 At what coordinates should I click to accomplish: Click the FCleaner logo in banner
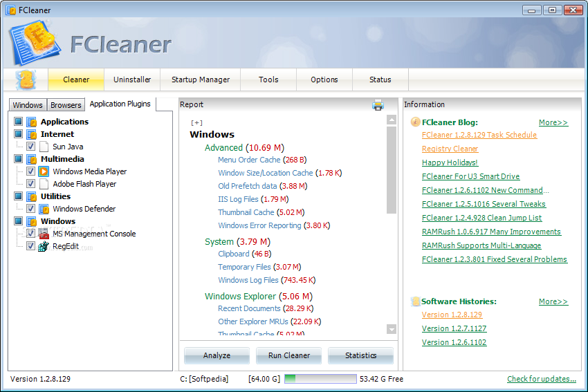coord(35,43)
